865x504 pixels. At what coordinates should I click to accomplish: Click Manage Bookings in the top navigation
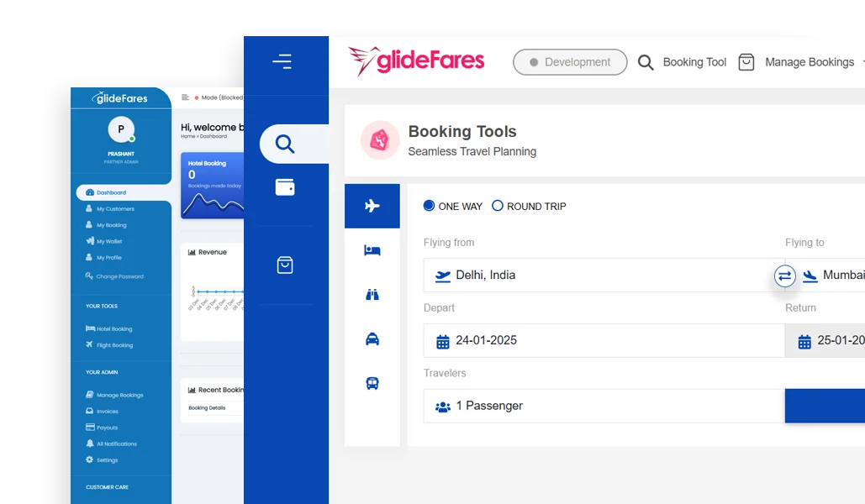tap(808, 61)
